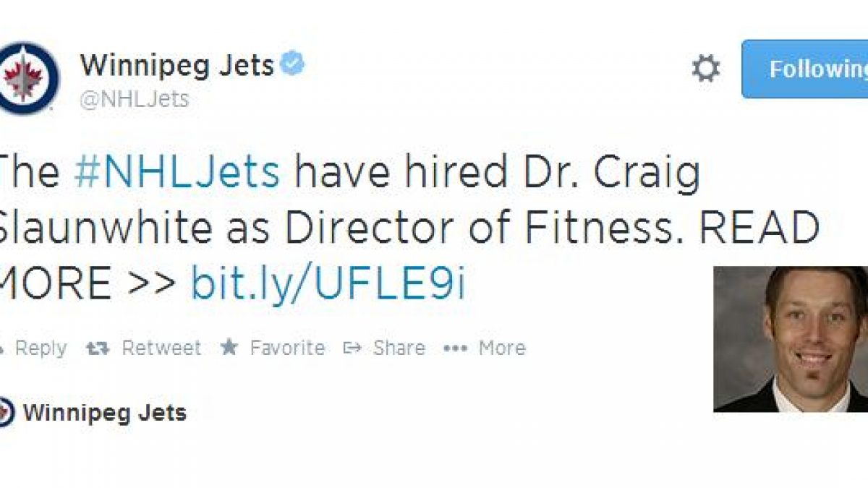This screenshot has height=488, width=868.
Task: Expand the three-dot More icon
Action: click(x=455, y=348)
